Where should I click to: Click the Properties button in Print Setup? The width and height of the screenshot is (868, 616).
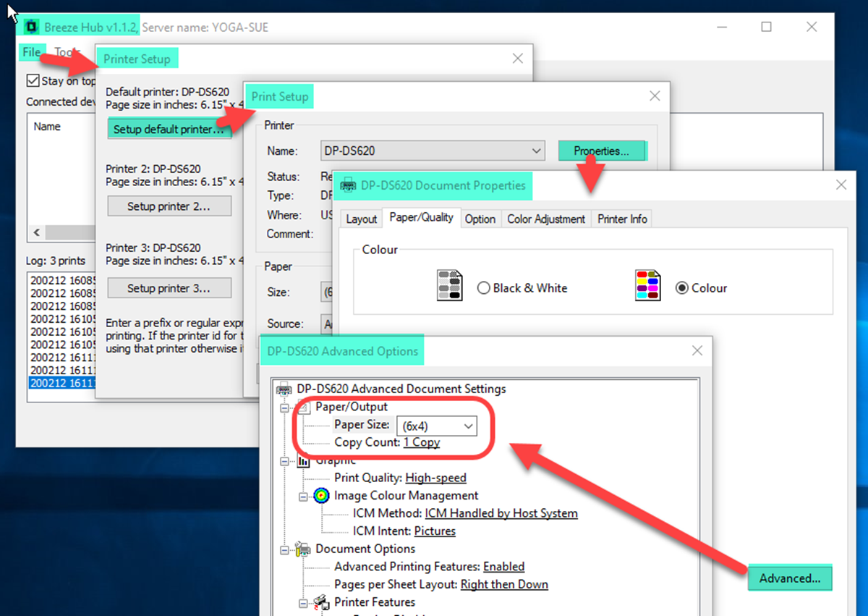tap(602, 151)
